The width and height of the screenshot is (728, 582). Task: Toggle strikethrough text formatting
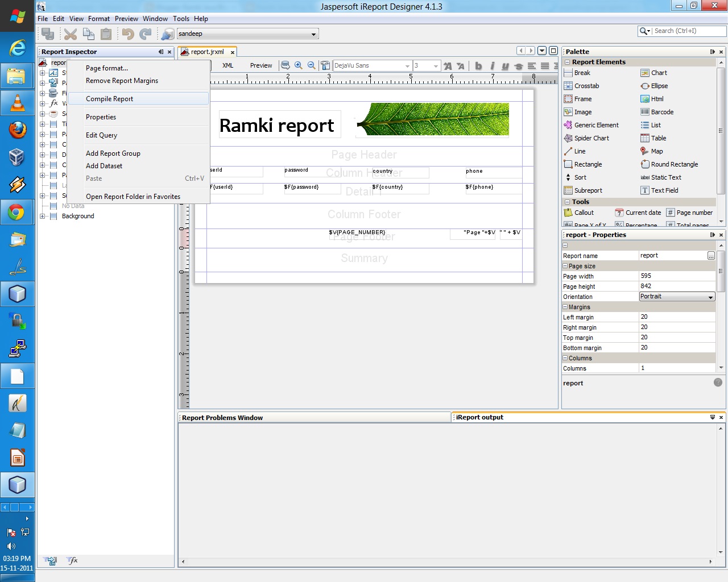click(x=518, y=66)
